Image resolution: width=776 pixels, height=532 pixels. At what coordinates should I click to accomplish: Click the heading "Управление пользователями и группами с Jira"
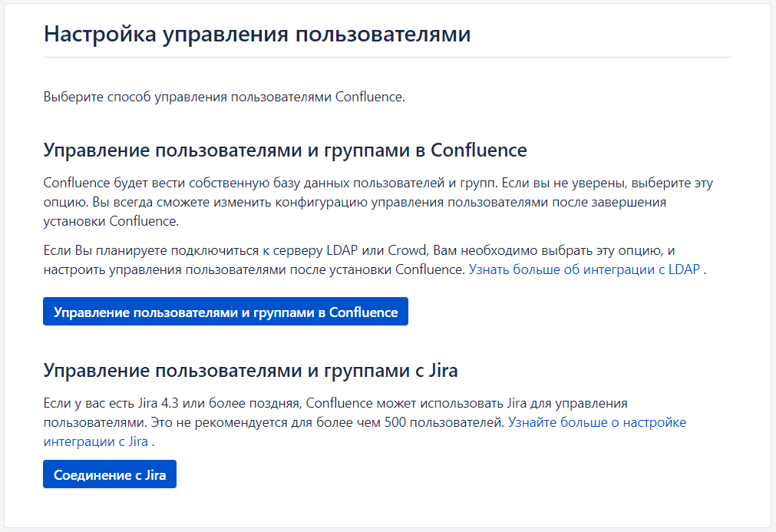pyautogui.click(x=250, y=371)
